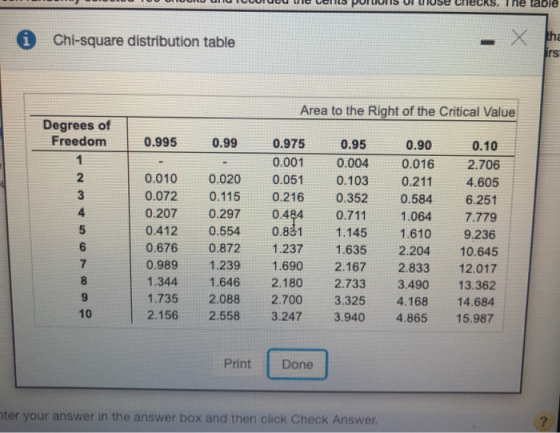Click value 2.706 in row 1
Screen dimensions: 560x433
484,165
